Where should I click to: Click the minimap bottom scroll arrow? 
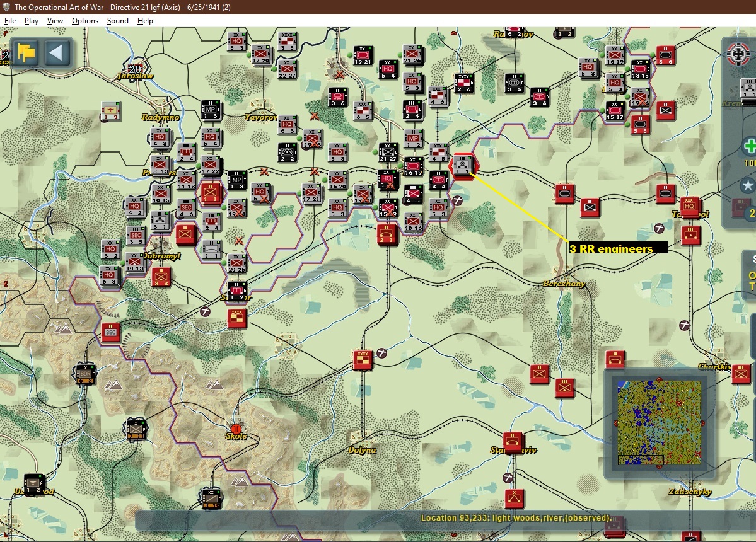(659, 467)
